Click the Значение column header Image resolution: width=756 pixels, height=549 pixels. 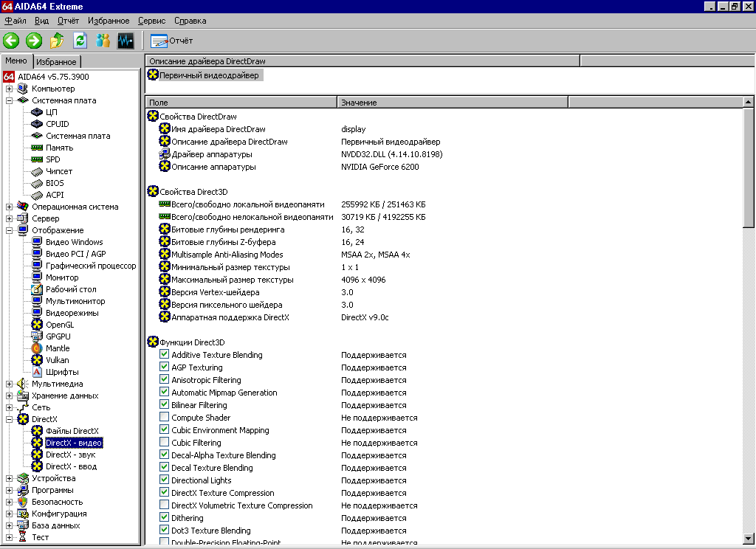pos(359,103)
